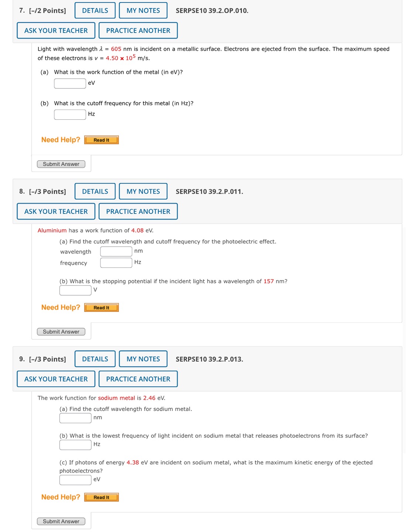Click Read It for question 9
This screenshot has height=532, width=409.
click(x=101, y=497)
